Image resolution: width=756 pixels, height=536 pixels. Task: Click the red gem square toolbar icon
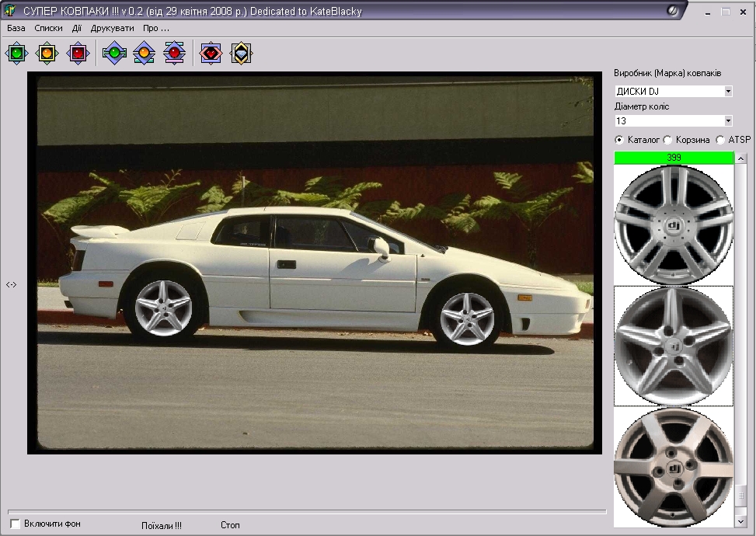pos(78,53)
